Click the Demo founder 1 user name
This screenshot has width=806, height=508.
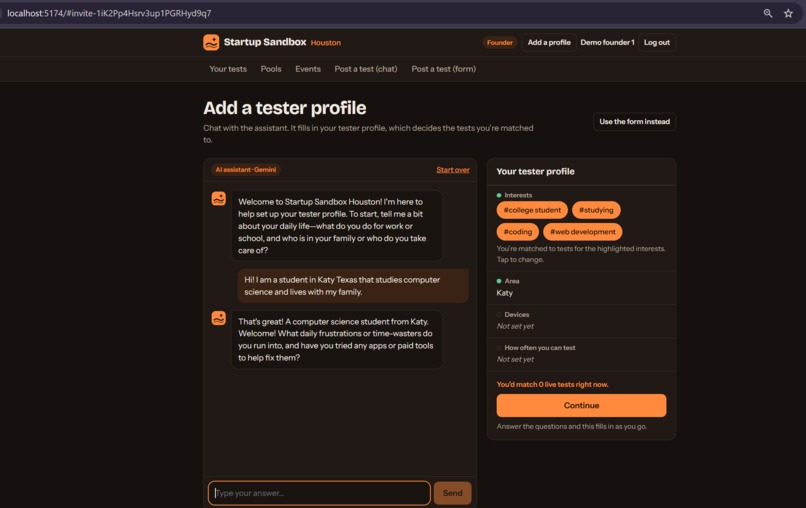click(x=607, y=43)
